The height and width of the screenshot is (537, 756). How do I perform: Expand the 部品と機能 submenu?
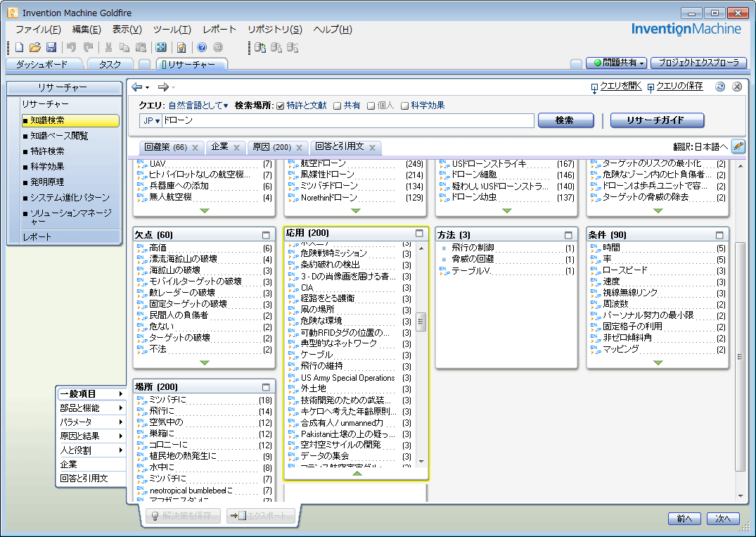coord(91,408)
